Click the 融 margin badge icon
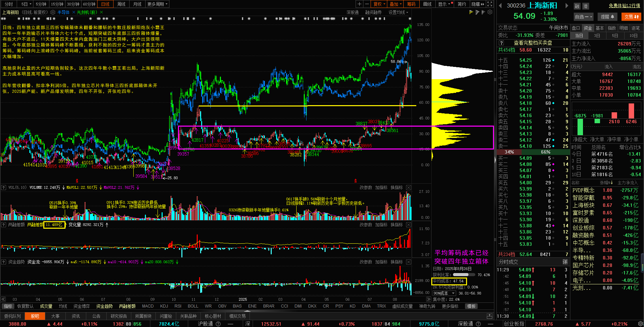This screenshot has width=644, height=327. 577,6
